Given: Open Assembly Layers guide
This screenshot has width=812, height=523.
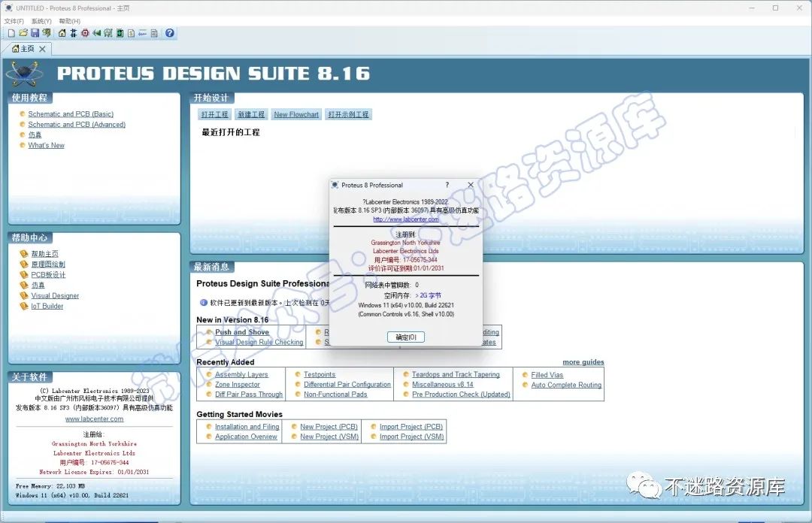Looking at the screenshot, I should pos(241,374).
